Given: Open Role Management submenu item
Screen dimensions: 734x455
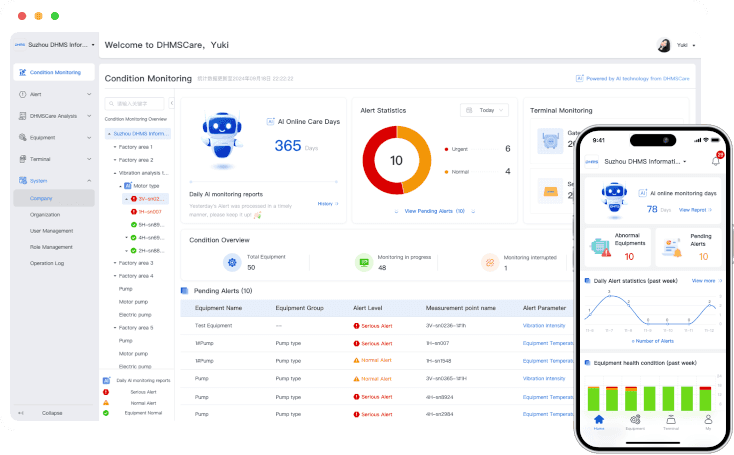Looking at the screenshot, I should [x=51, y=247].
